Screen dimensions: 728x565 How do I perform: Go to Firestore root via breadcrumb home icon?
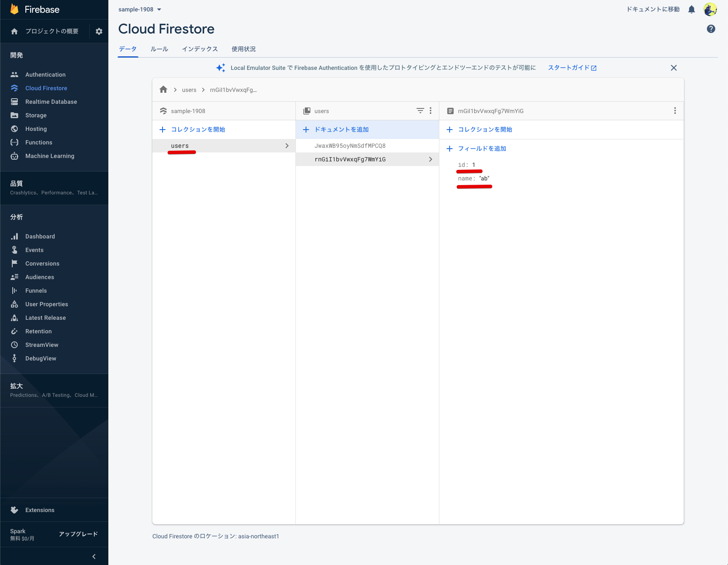[163, 90]
